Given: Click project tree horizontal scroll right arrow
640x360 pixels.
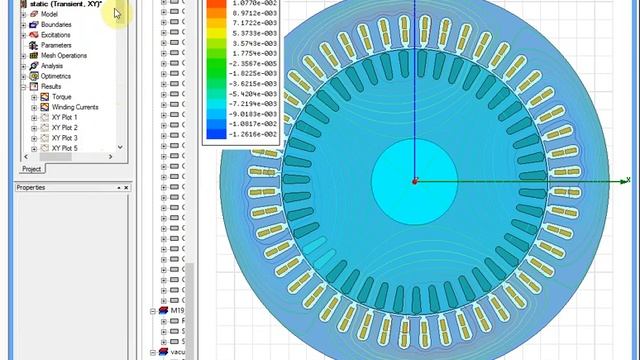Looking at the screenshot, I should tap(111, 157).
